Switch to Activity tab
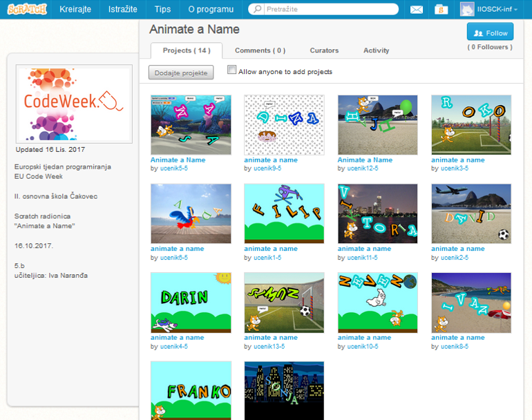532x420 pixels. pyautogui.click(x=376, y=50)
